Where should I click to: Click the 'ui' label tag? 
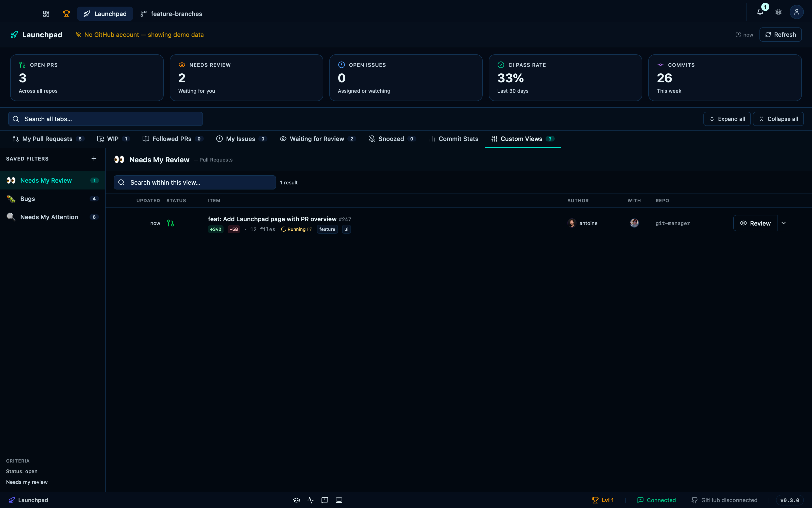click(x=346, y=229)
